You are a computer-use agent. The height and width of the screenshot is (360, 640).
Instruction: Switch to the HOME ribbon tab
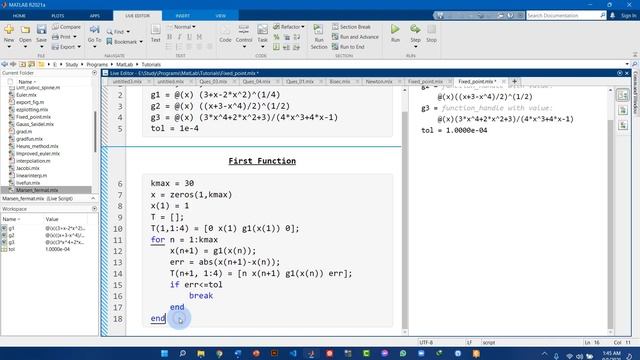[19, 16]
